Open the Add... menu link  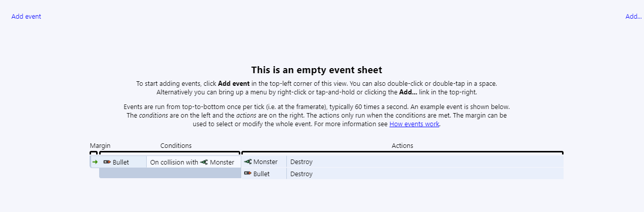tap(633, 17)
